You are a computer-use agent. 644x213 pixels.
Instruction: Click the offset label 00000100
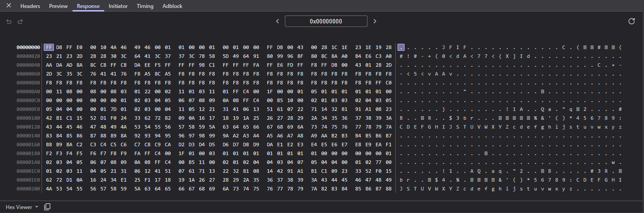tap(28, 118)
